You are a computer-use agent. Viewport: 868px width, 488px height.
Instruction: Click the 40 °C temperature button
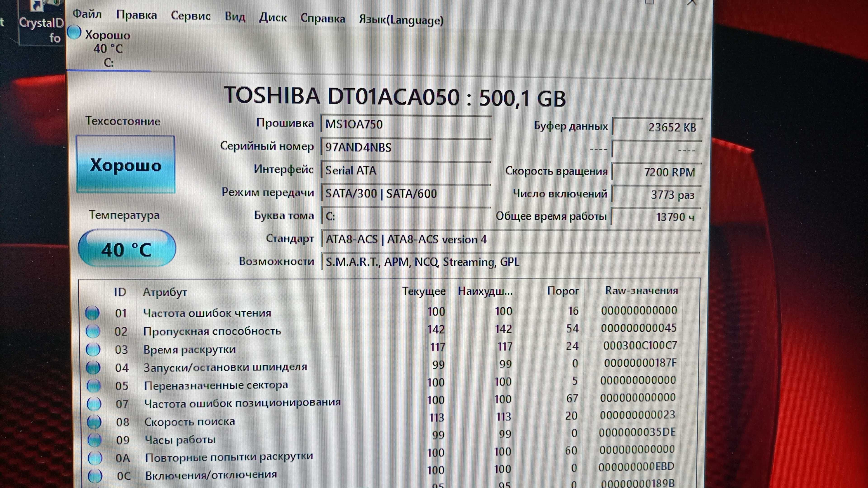[x=127, y=249]
